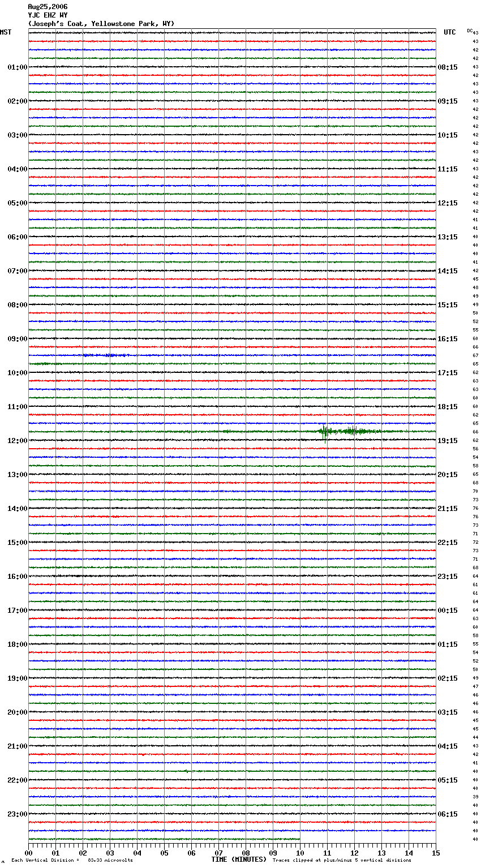Click the '02:00' MST hour label

(x=18, y=101)
